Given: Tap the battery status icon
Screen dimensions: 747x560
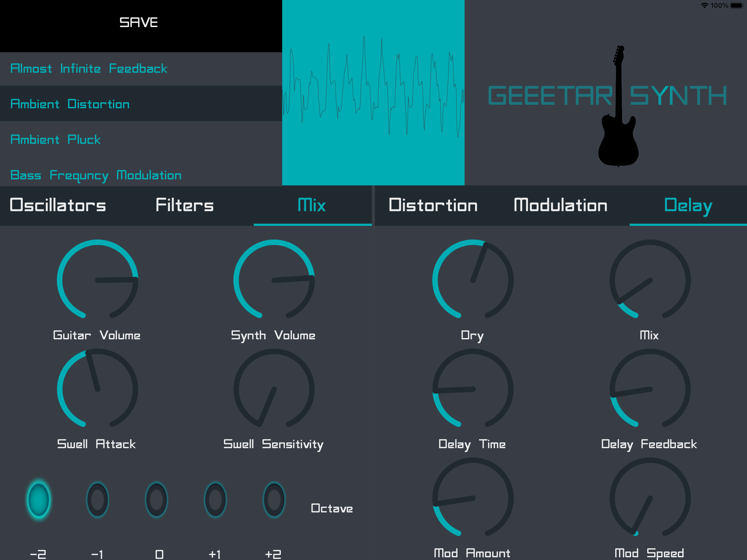Looking at the screenshot, I should pyautogui.click(x=737, y=5).
